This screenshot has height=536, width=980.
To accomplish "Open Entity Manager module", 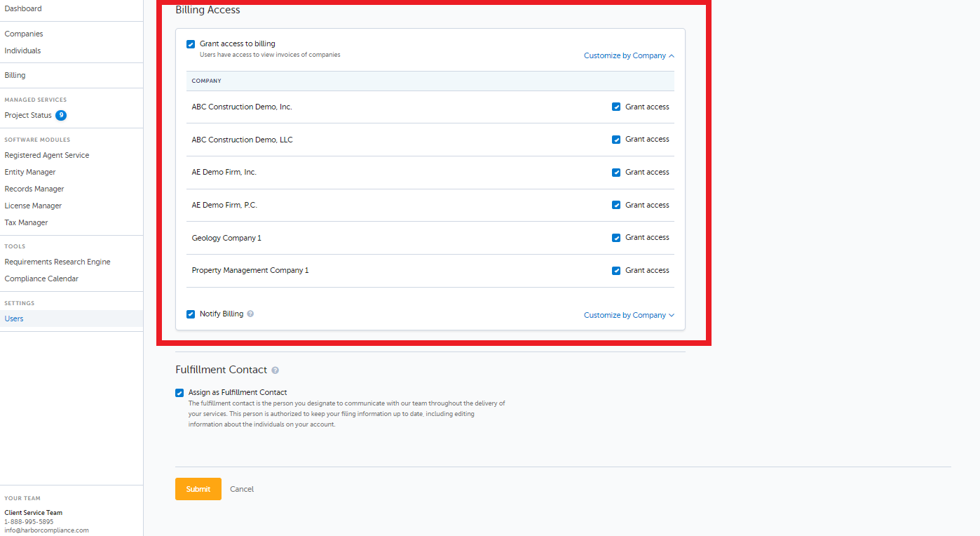I will coord(30,172).
